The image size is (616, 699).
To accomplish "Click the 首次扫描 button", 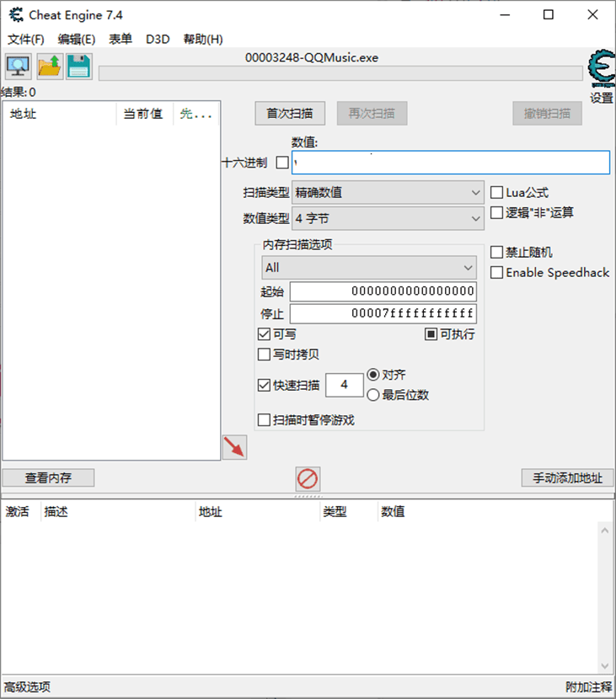I will 290,113.
